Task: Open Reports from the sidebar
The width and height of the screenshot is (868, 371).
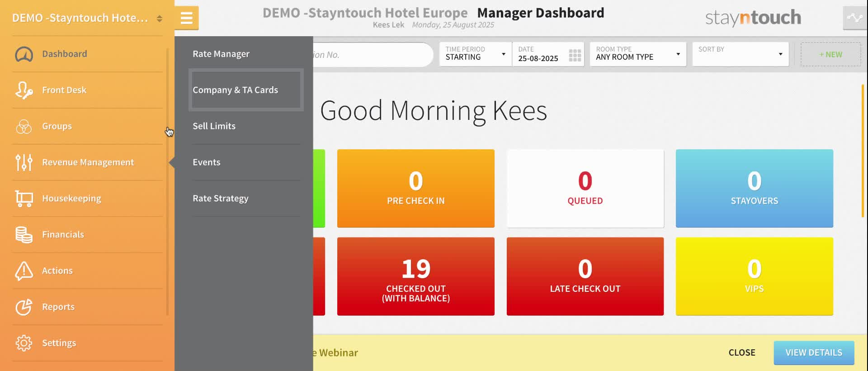Action: tap(87, 307)
